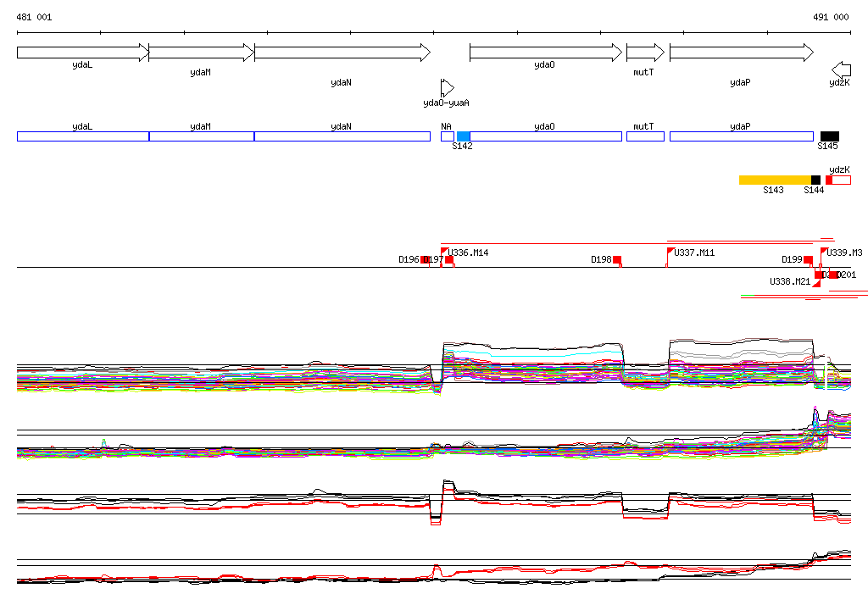This screenshot has width=868, height=605.
Task: Click the red square right of D197 label
Action: tap(449, 259)
